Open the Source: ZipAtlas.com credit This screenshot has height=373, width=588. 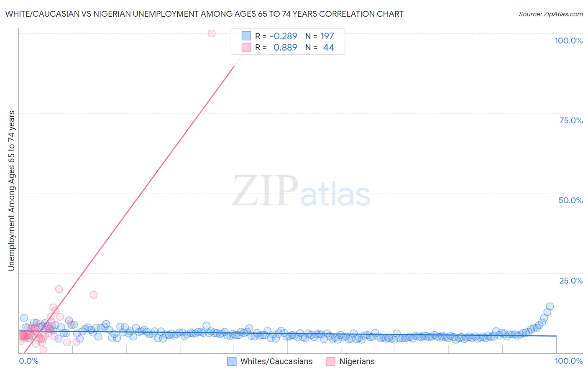coord(551,14)
